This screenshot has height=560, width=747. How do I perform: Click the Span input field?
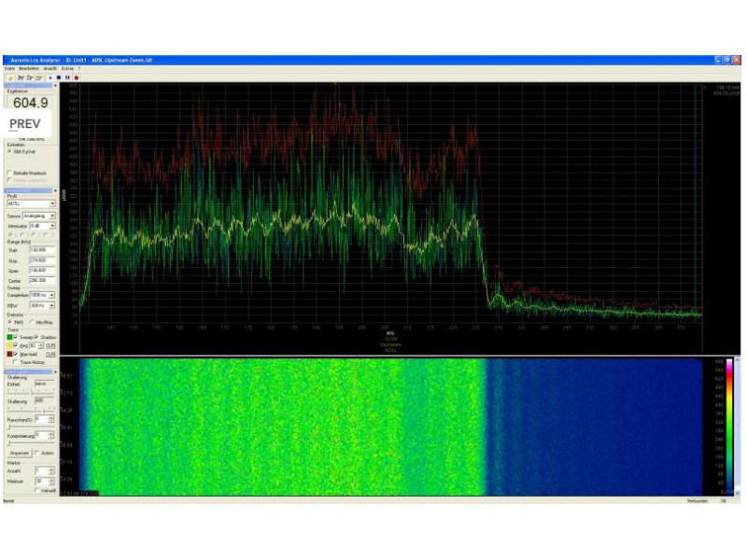[x=42, y=271]
